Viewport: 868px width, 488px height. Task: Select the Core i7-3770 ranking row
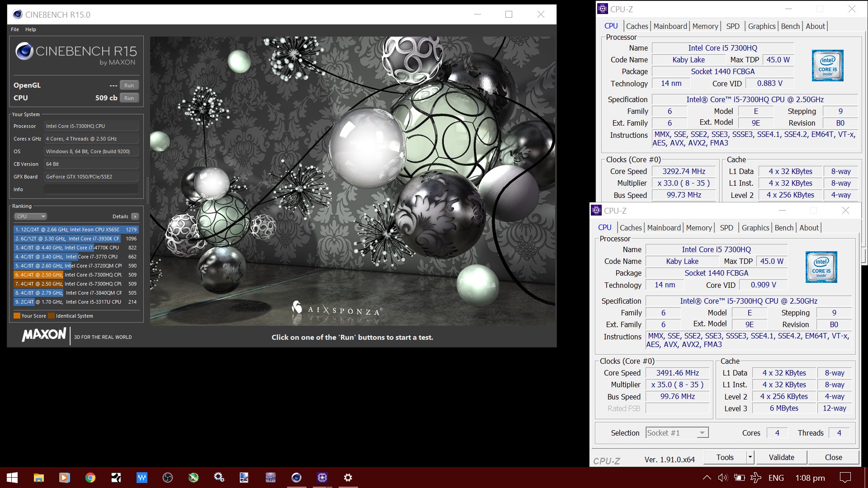click(76, 257)
